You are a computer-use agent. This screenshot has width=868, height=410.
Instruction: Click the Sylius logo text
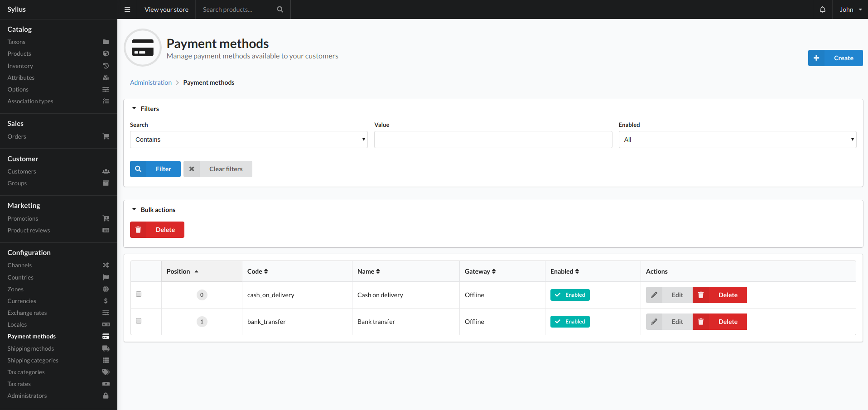17,10
